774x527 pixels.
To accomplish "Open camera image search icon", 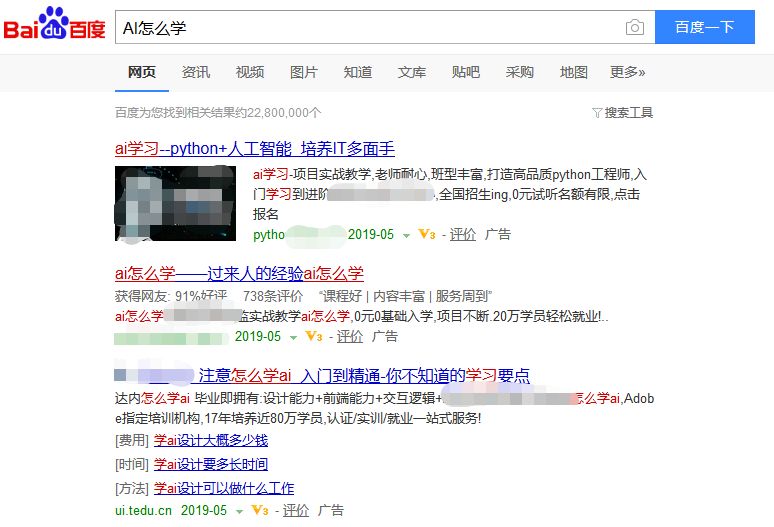I will (x=635, y=27).
